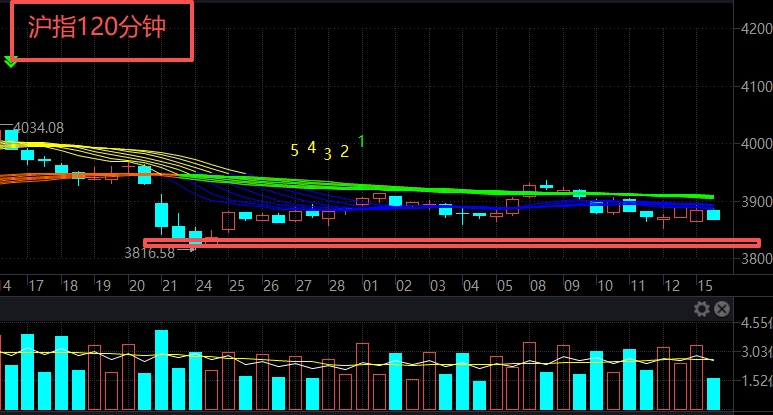Click date 24 on the time axis
Screen dimensions: 773x415
(204, 287)
